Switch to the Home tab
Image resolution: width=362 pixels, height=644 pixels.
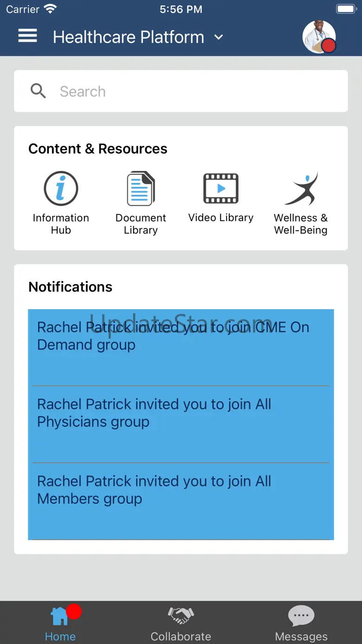tap(60, 623)
